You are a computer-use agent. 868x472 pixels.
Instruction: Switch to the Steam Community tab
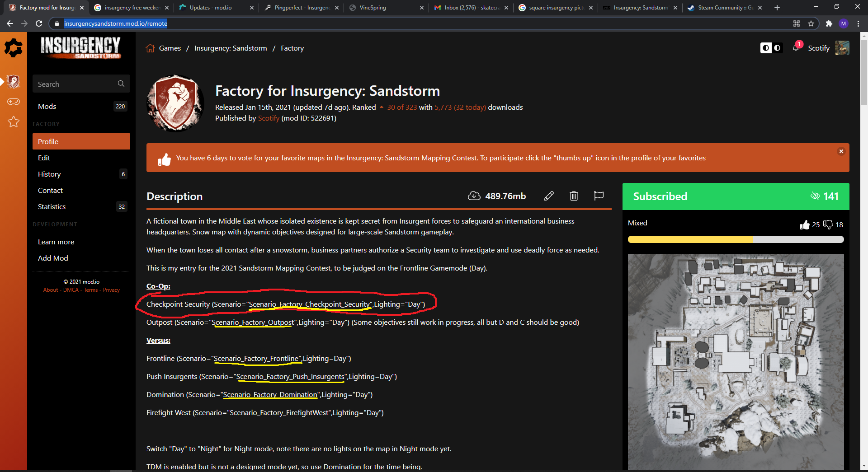tap(725, 8)
